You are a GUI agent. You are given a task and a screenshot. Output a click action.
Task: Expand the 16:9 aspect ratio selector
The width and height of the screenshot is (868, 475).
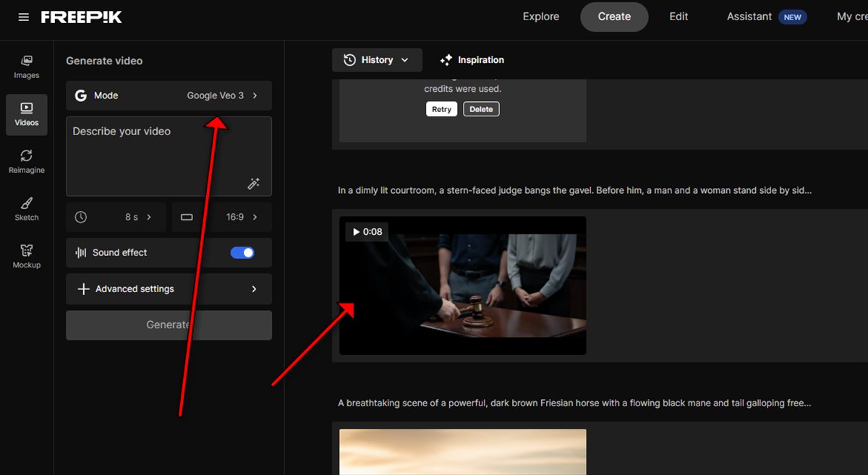point(221,217)
